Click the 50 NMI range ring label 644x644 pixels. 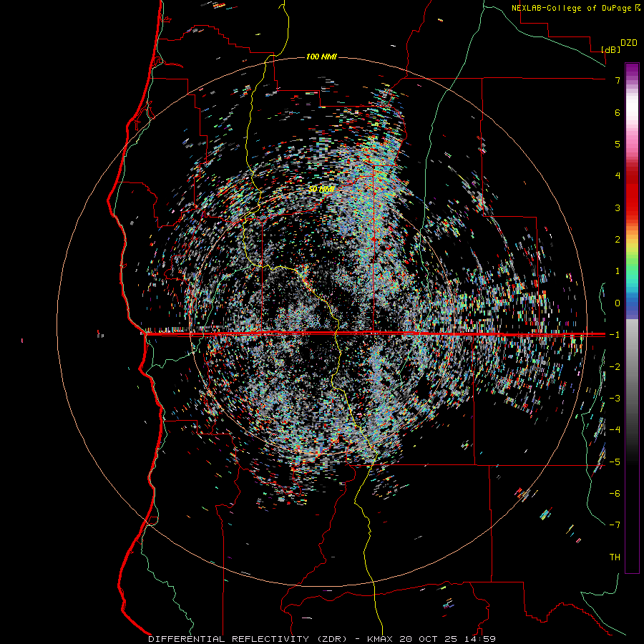tap(321, 189)
